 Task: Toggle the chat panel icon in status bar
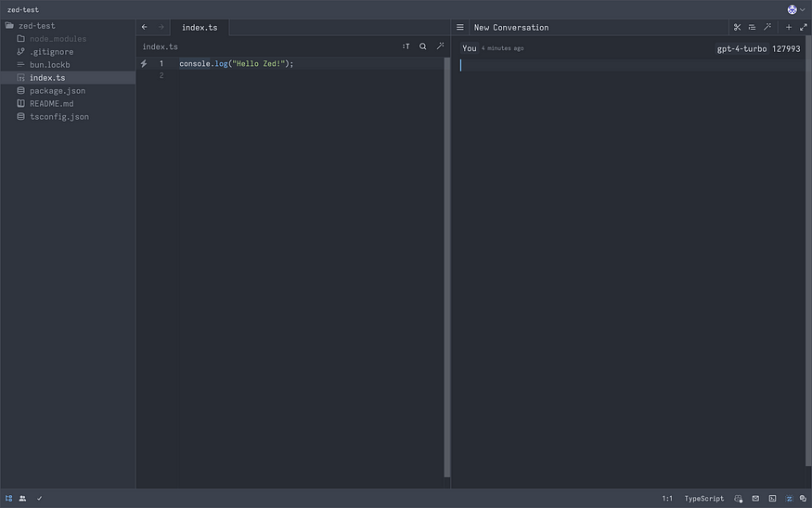click(x=803, y=498)
